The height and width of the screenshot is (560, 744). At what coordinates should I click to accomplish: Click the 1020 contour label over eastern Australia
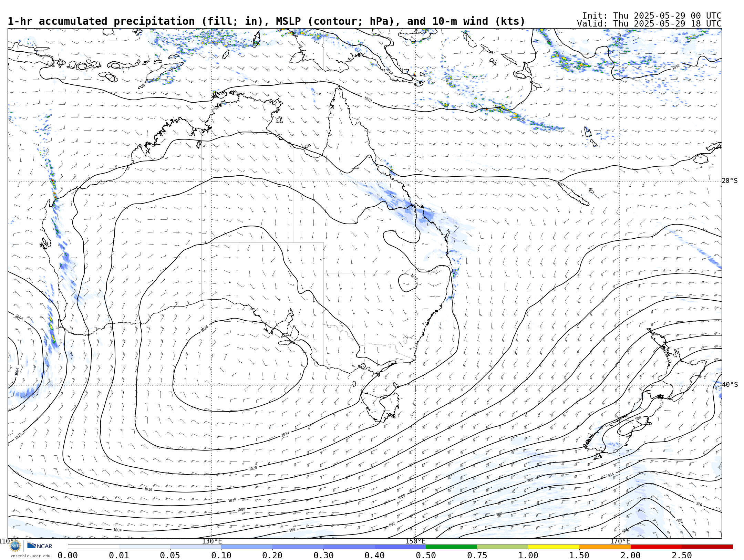click(x=414, y=277)
